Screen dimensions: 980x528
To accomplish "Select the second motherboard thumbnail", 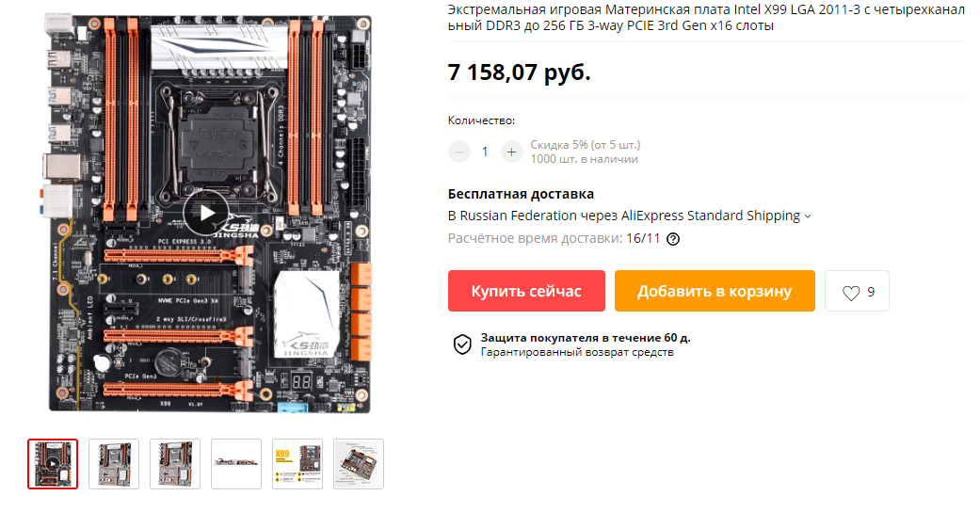I will tap(114, 464).
